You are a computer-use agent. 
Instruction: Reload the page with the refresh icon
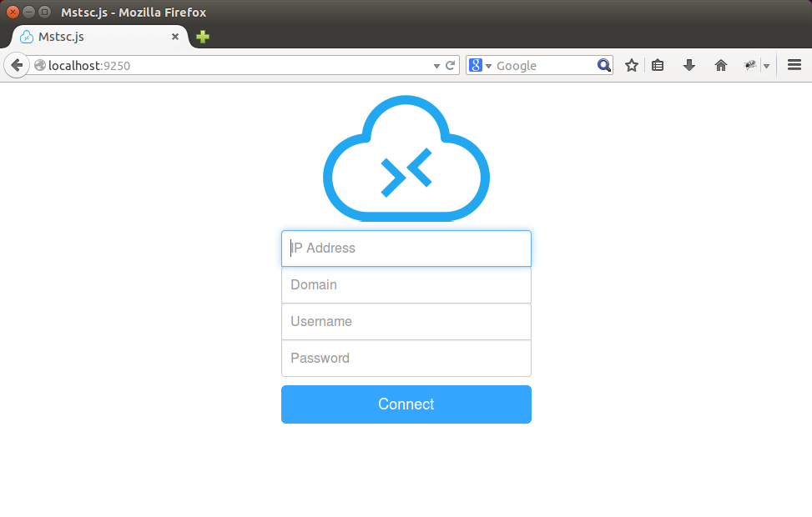450,65
